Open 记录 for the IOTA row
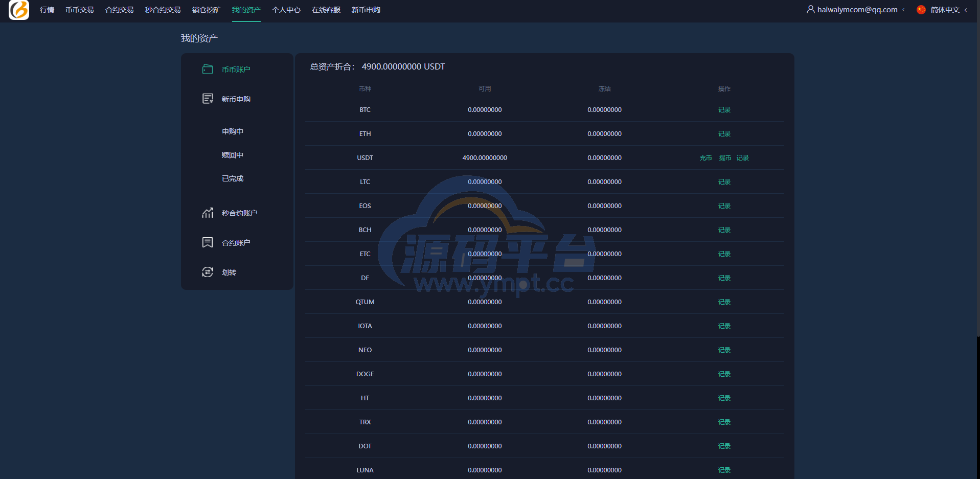 pos(724,326)
